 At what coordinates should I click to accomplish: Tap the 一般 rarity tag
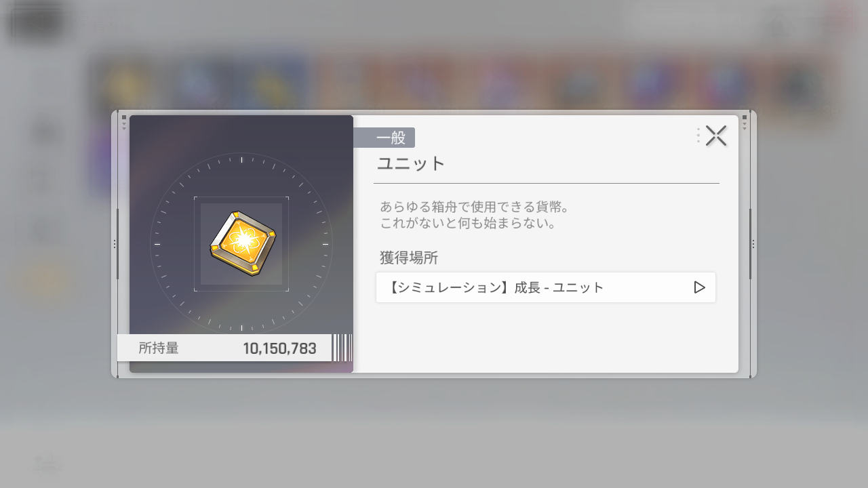point(384,138)
